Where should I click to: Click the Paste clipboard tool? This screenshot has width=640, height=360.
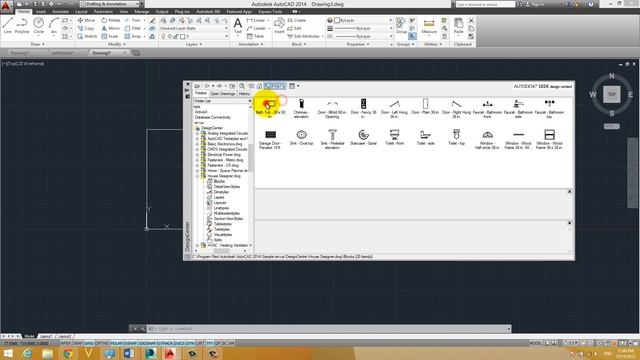[x=459, y=26]
